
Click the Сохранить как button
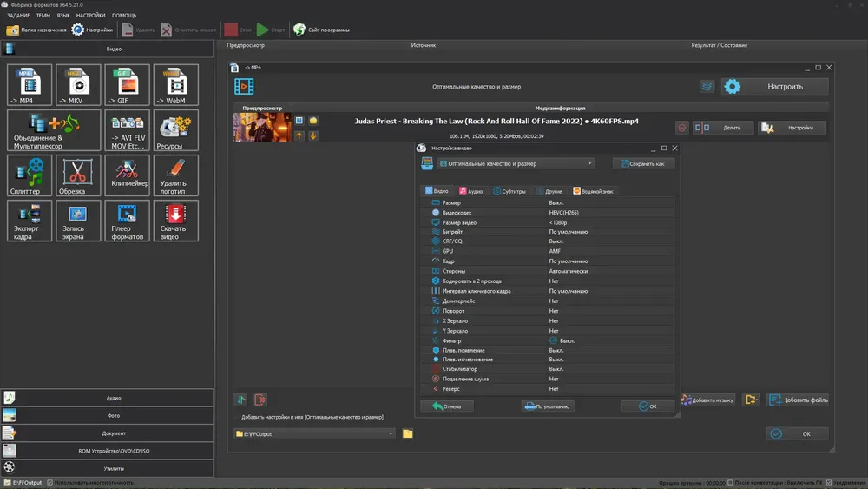(643, 163)
